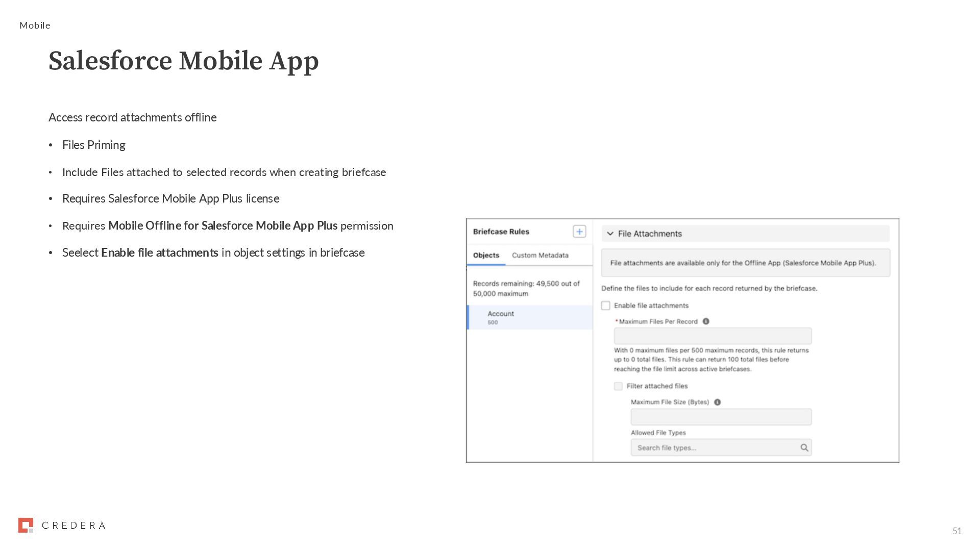The width and height of the screenshot is (980, 551).
Task: Enable file attachments checkbox
Action: pos(605,306)
